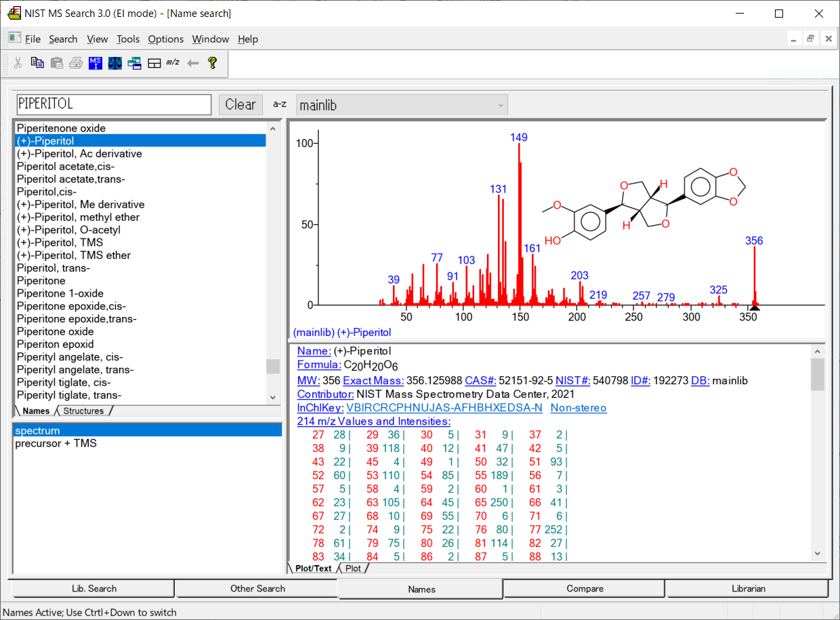Open the Compare tab
840x620 pixels.
585,588
